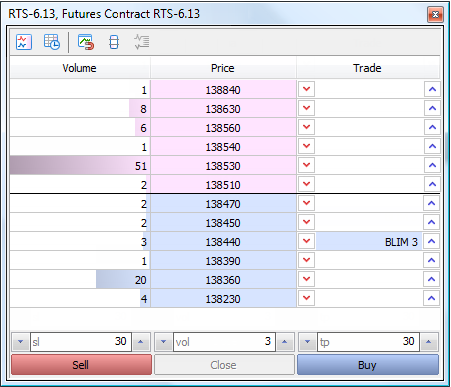Select the price cell 138510

(223, 185)
